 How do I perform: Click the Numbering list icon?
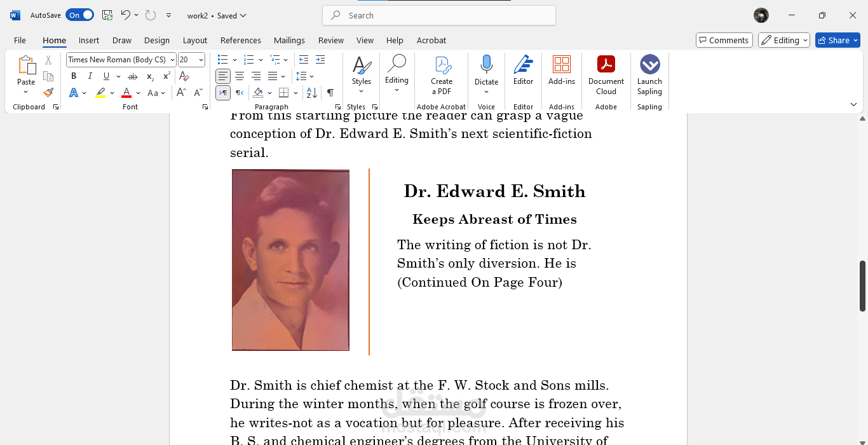coord(248,60)
